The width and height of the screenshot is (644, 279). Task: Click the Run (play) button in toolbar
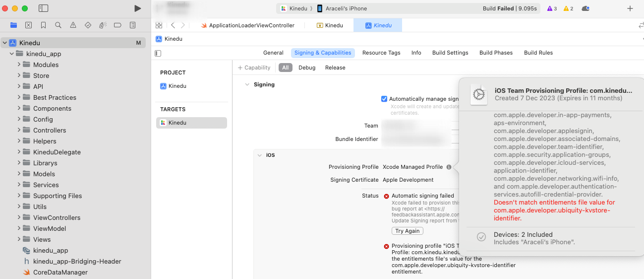pos(138,8)
